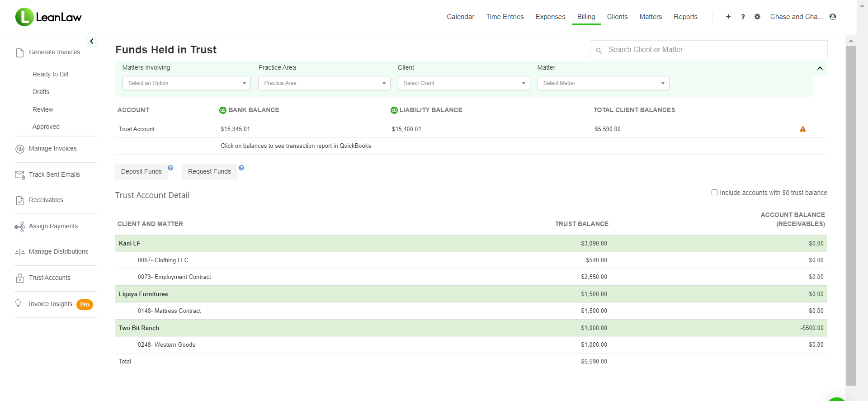868x401 pixels.
Task: Collapse the sidebar with the left chevron
Action: (x=92, y=41)
